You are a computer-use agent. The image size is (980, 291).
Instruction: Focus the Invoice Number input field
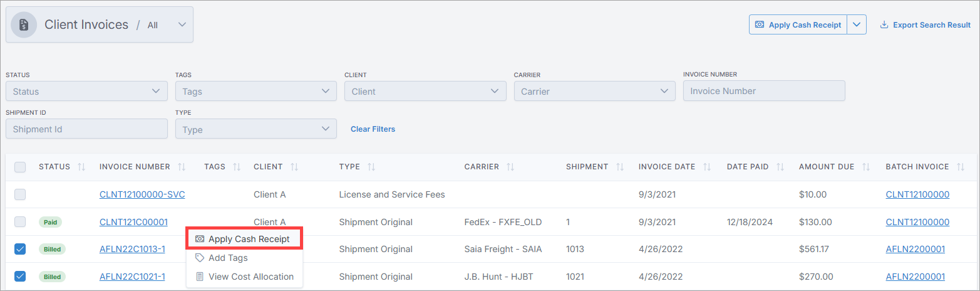(764, 90)
